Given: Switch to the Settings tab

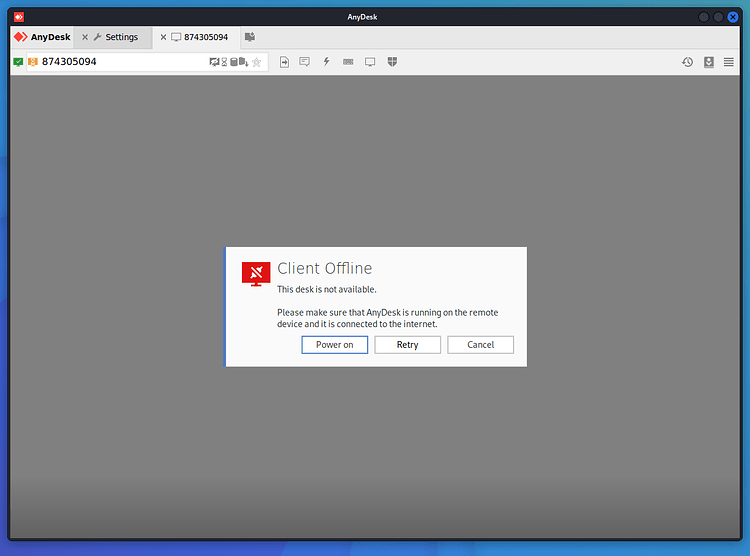Looking at the screenshot, I should [x=121, y=37].
